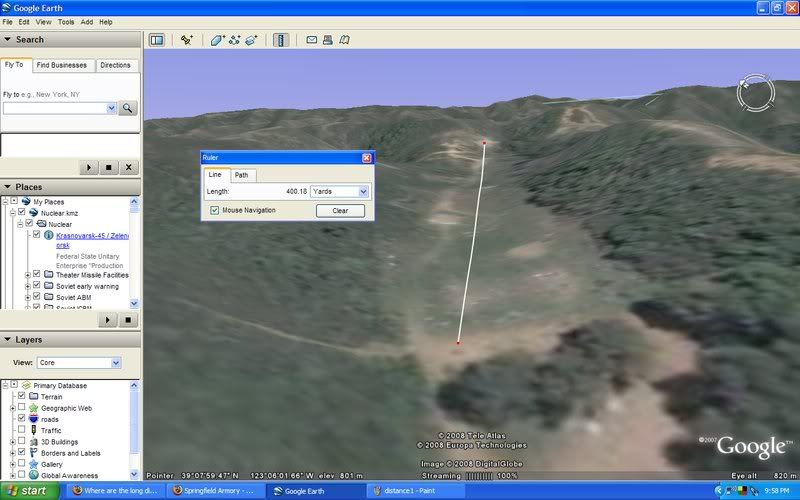Image resolution: width=800 pixels, height=500 pixels.
Task: Enable the Traffic layer checkbox
Action: (21, 429)
